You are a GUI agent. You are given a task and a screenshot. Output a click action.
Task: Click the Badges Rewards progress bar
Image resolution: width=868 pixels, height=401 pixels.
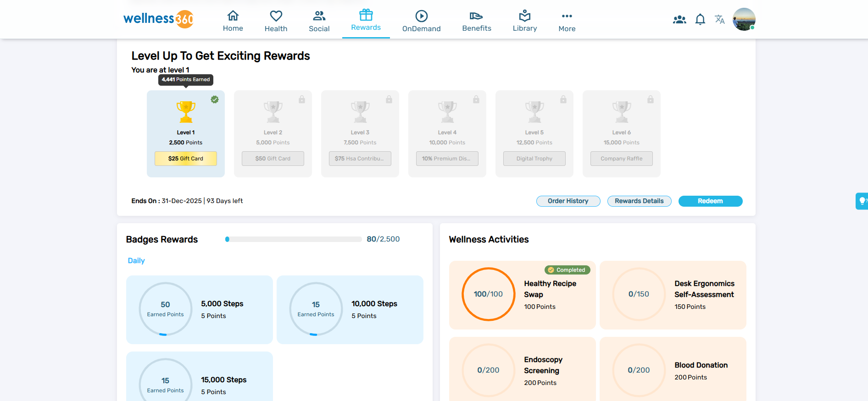tap(293, 239)
